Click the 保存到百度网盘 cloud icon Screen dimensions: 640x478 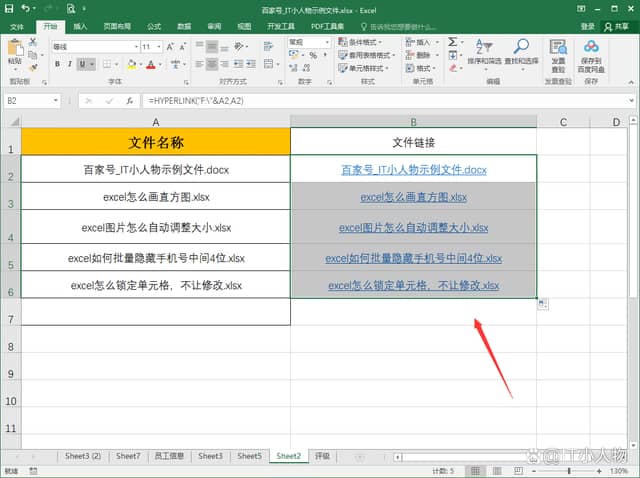click(x=591, y=52)
